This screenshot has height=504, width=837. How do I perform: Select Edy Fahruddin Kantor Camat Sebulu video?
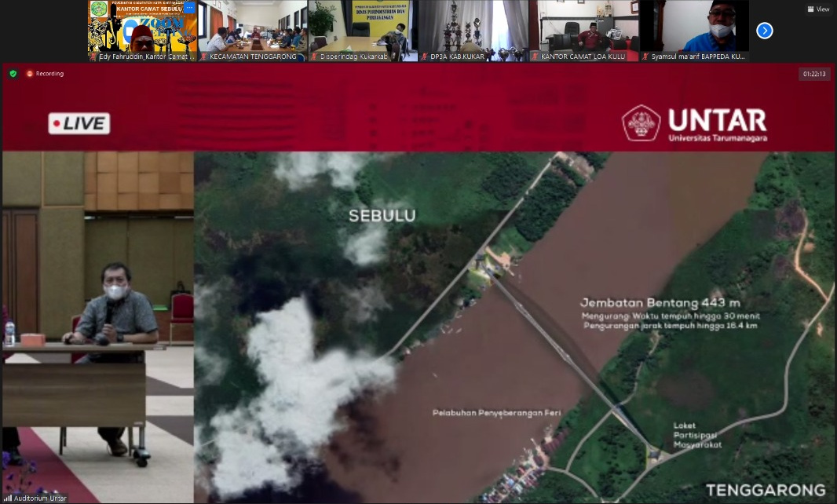point(142,27)
